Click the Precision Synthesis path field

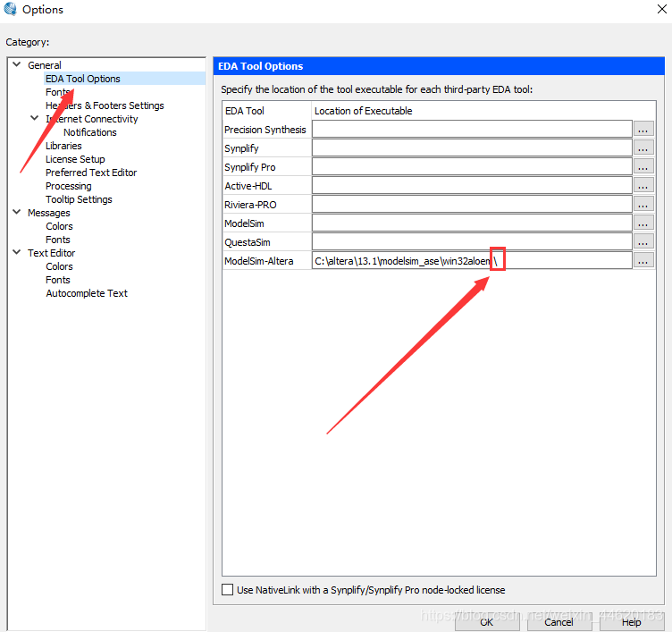pos(472,129)
